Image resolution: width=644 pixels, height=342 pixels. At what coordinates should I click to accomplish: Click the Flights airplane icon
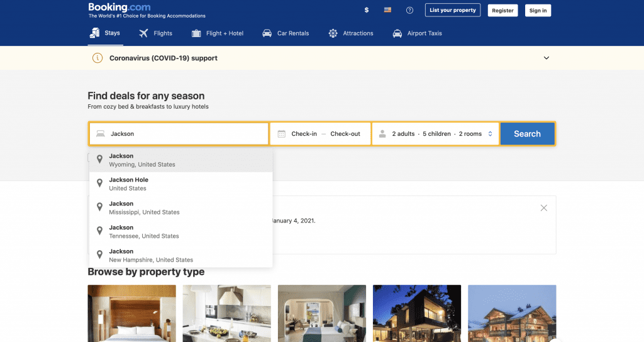[x=143, y=33]
